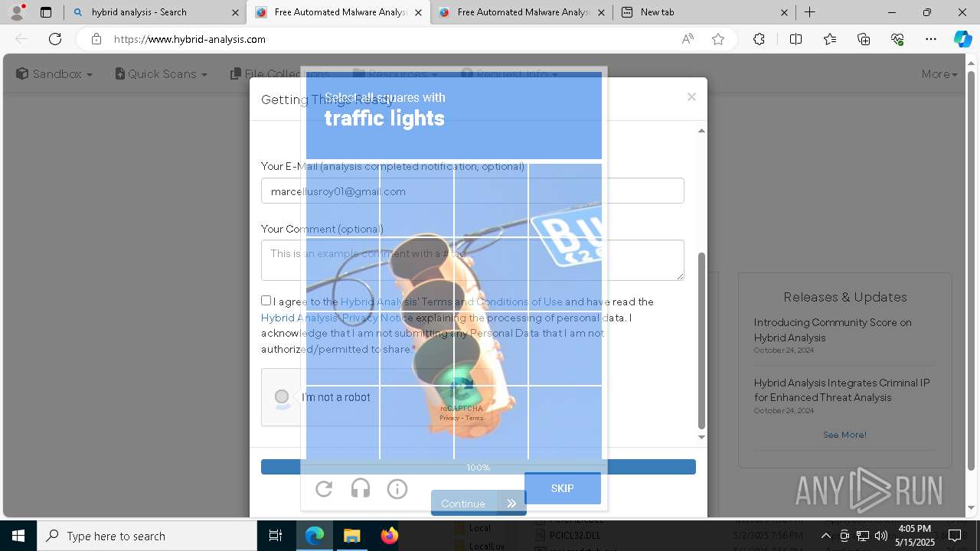Open Split screen icon
This screenshot has height=551, width=980.
(x=795, y=39)
